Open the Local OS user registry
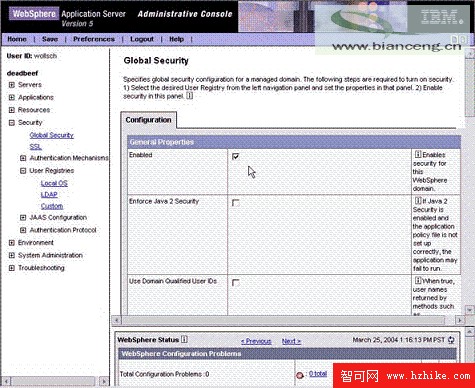This screenshot has width=475, height=388. pyautogui.click(x=54, y=183)
